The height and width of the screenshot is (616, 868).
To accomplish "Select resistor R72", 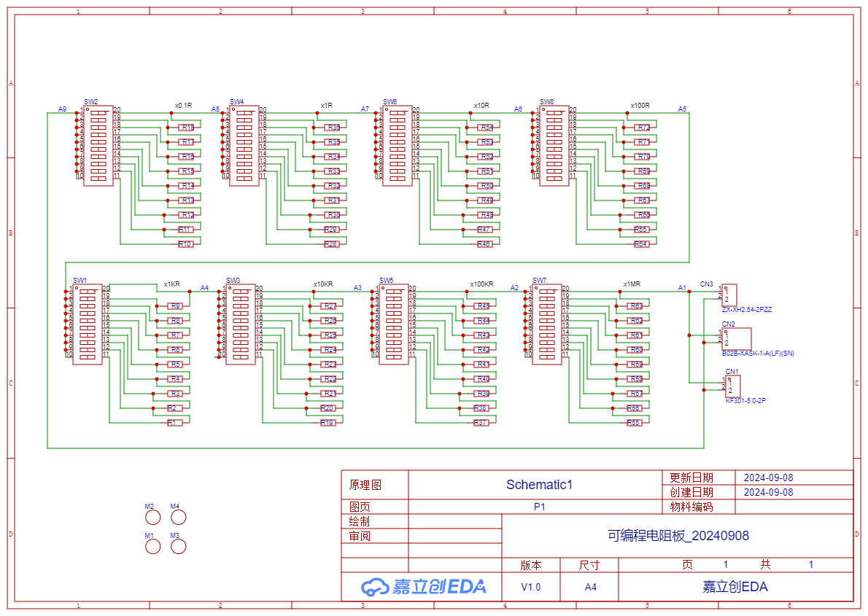I will (643, 128).
